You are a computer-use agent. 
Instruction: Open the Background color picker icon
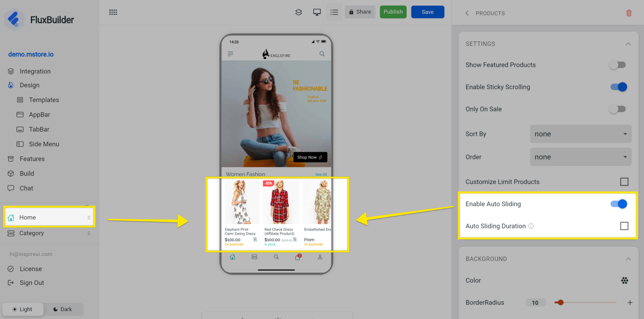pos(624,280)
